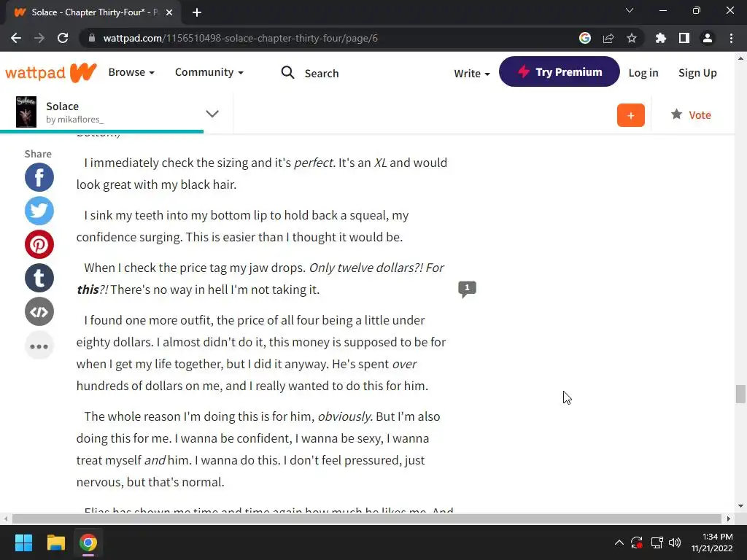Open the Chrome three-dot menu
This screenshot has height=560, width=747.
731,38
